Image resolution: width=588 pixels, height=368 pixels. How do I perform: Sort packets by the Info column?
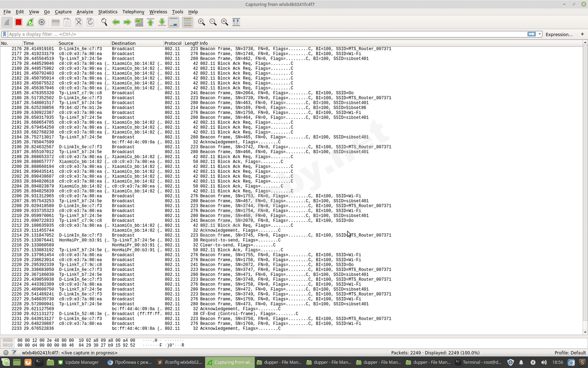[391, 43]
